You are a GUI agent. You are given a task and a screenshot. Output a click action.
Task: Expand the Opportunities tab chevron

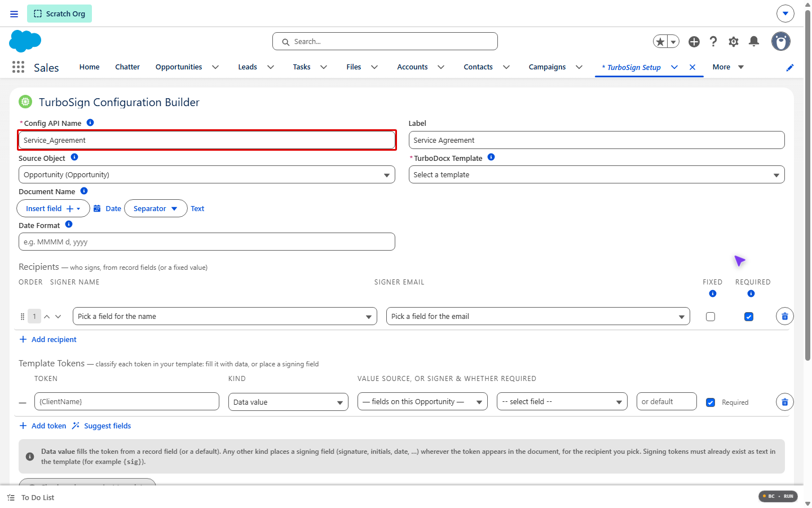click(215, 67)
